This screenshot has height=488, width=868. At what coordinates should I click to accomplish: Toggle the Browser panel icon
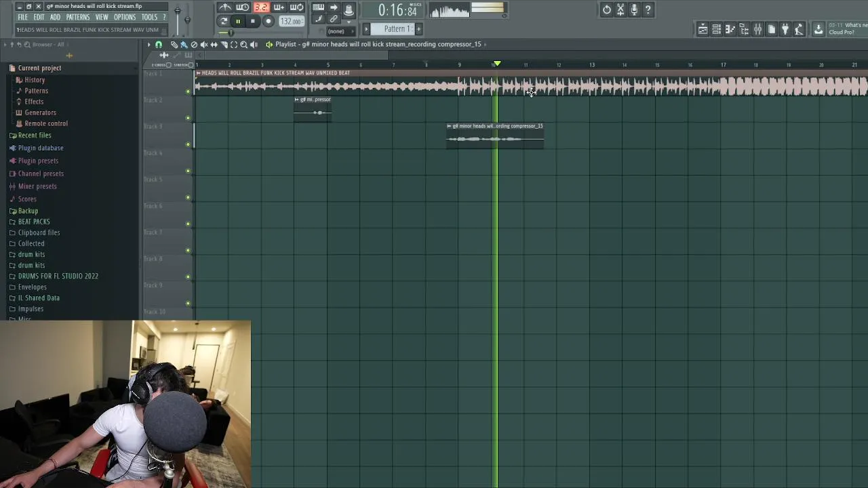pyautogui.click(x=744, y=29)
